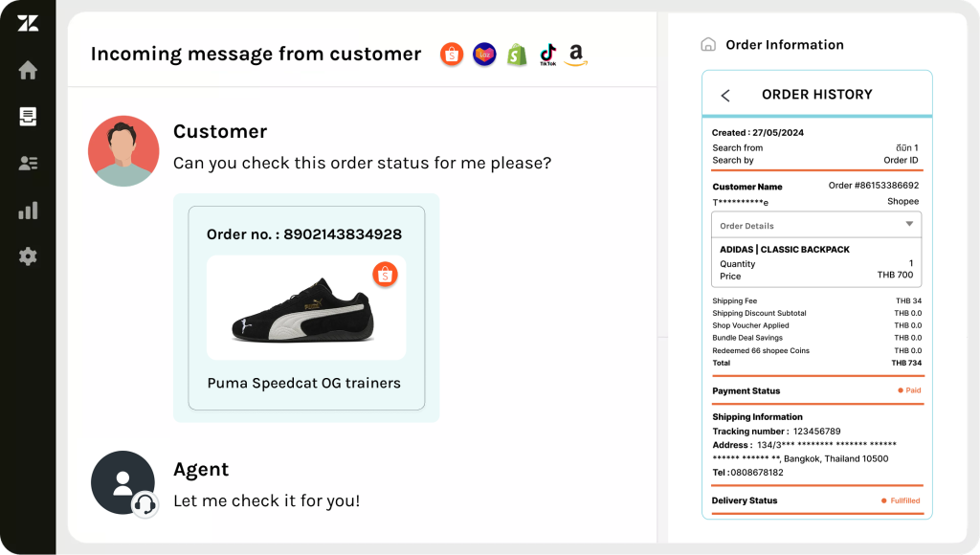The width and height of the screenshot is (980, 555).
Task: Click the Shopee platform label under order number
Action: pos(902,201)
